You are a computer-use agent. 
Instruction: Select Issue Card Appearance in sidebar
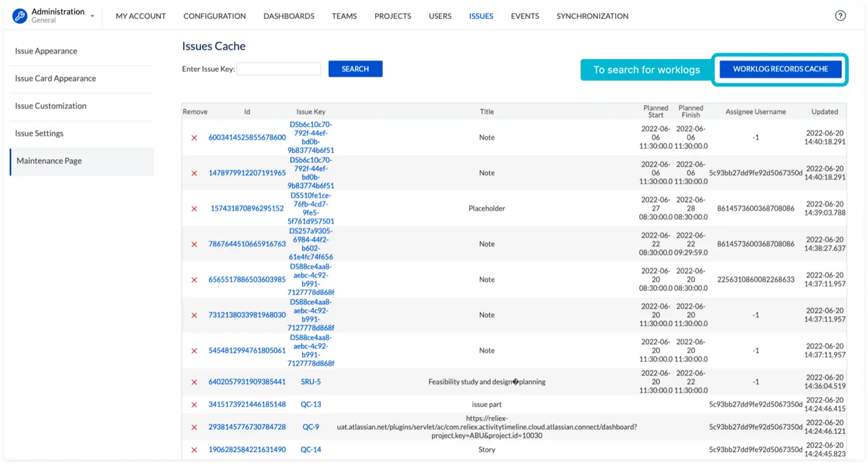(55, 78)
